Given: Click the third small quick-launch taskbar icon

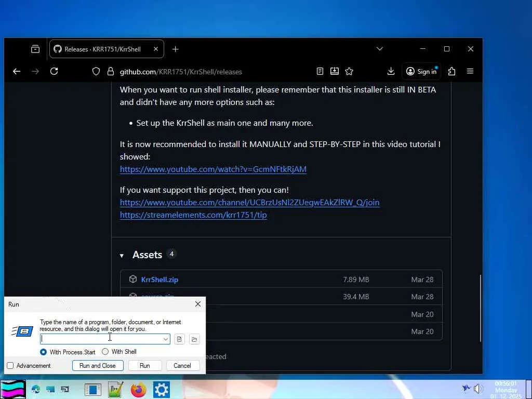Looking at the screenshot, I should point(64,390).
